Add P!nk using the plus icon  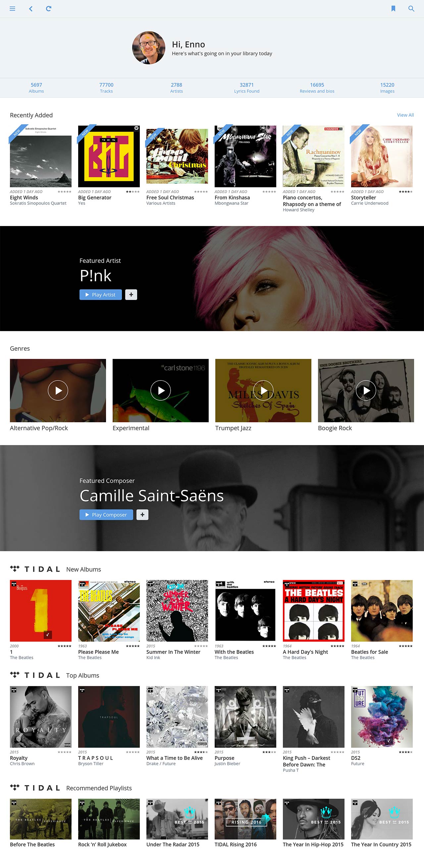click(131, 295)
